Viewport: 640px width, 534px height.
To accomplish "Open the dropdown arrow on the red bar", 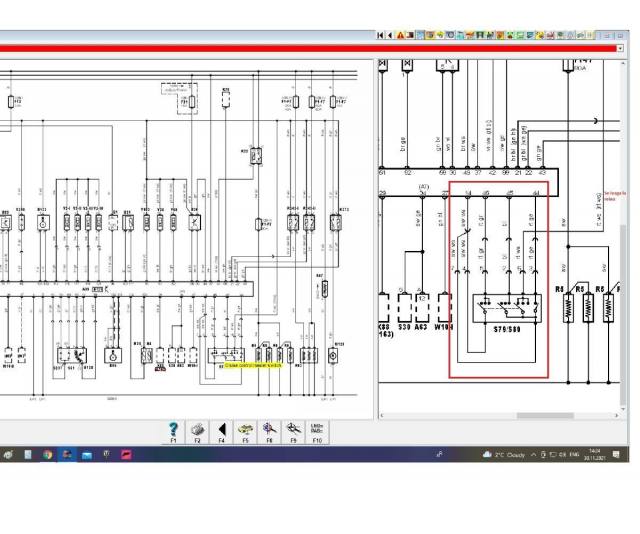I will (620, 48).
